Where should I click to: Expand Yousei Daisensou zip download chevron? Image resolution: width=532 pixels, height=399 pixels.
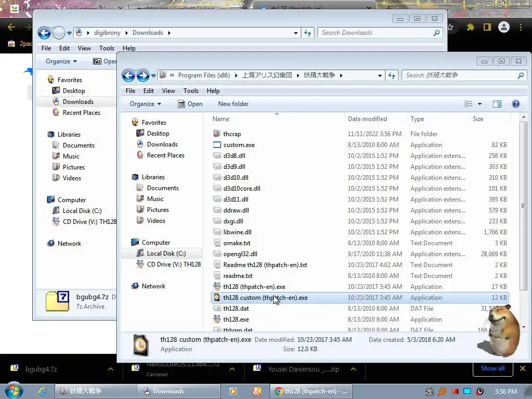click(353, 369)
